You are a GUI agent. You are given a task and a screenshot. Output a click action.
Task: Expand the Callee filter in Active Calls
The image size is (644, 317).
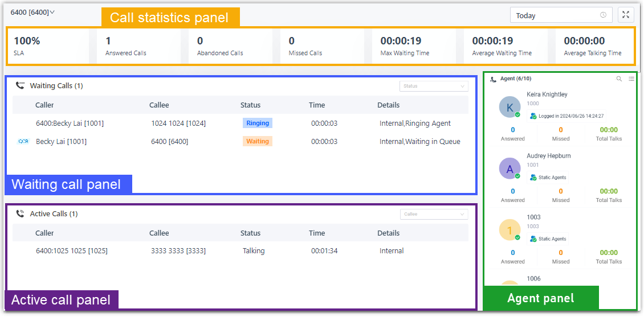point(434,214)
